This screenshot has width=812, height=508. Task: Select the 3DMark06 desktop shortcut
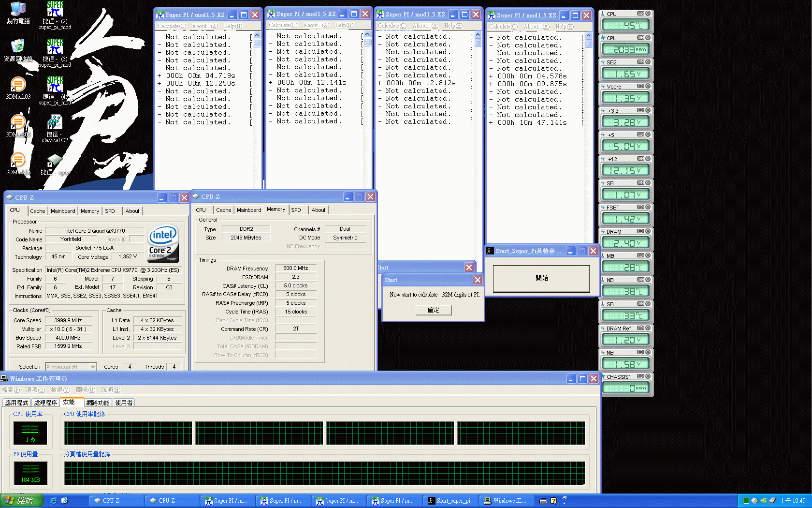tap(18, 164)
